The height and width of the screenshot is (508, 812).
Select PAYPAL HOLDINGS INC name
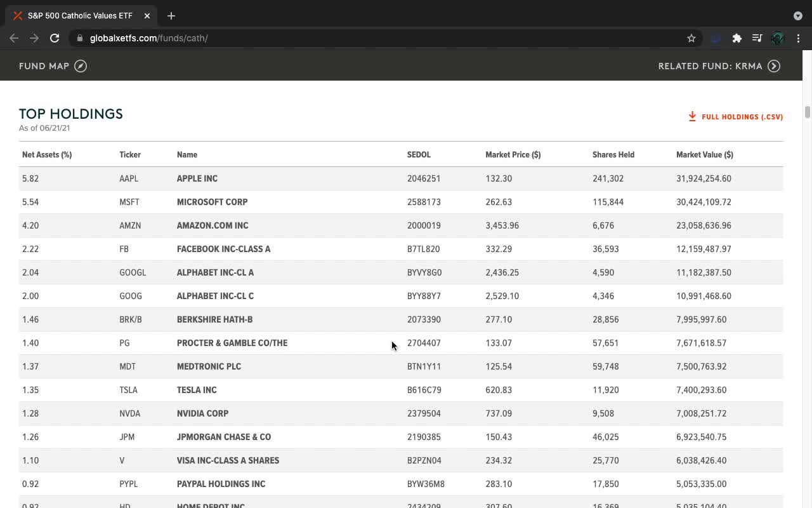(221, 484)
